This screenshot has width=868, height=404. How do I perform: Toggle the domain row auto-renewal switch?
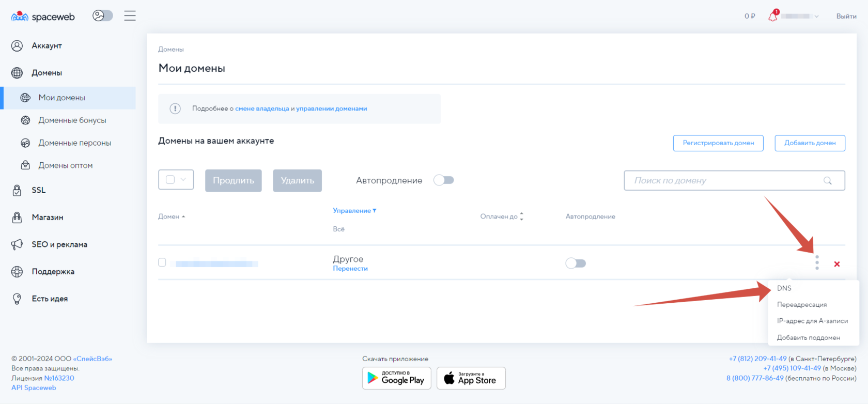point(576,263)
